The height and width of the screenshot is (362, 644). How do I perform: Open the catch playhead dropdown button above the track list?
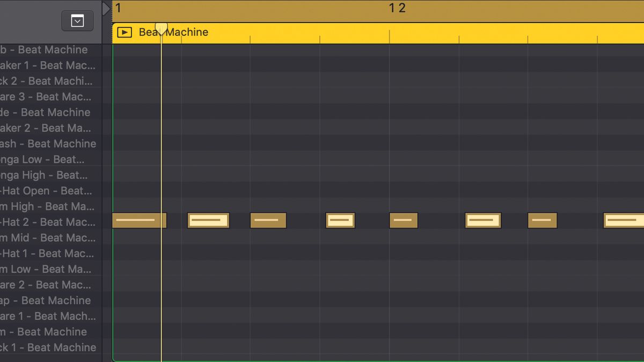click(77, 21)
